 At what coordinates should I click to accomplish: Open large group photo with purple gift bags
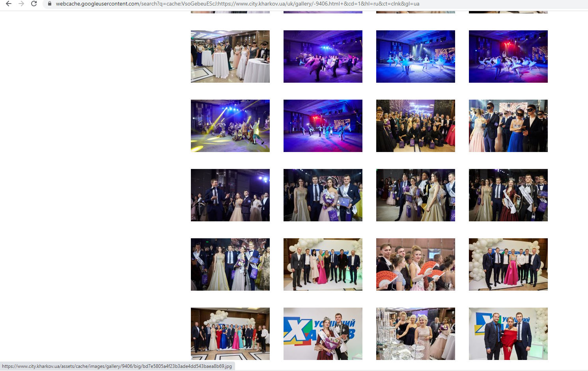pyautogui.click(x=415, y=126)
